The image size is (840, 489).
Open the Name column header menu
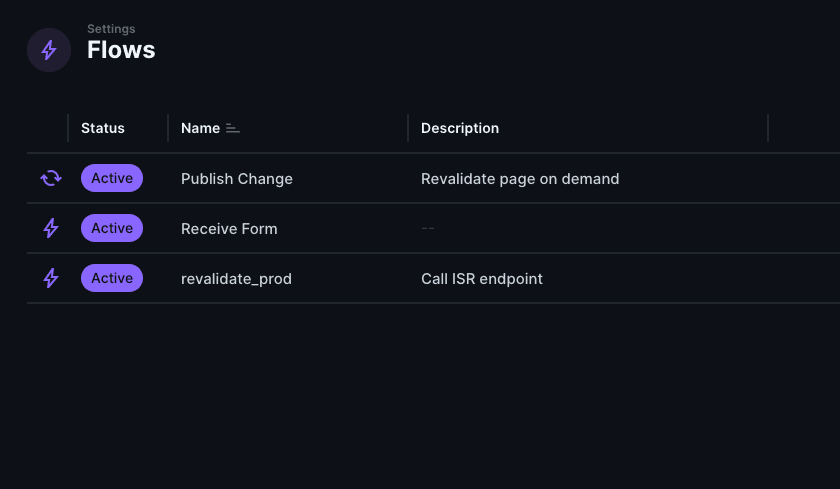pyautogui.click(x=200, y=128)
